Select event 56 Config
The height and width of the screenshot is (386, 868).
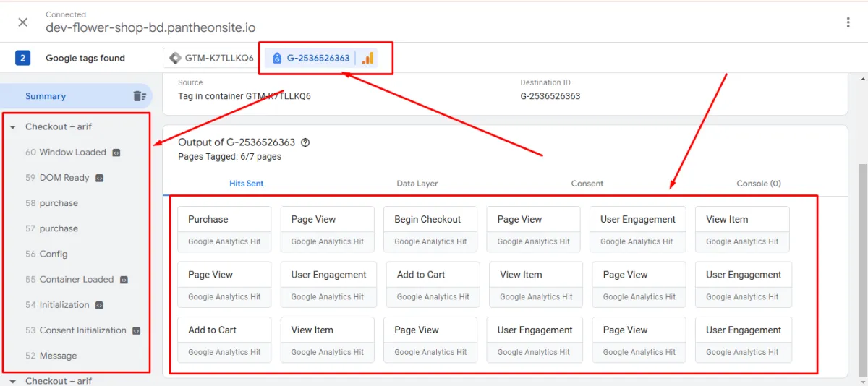(x=46, y=254)
